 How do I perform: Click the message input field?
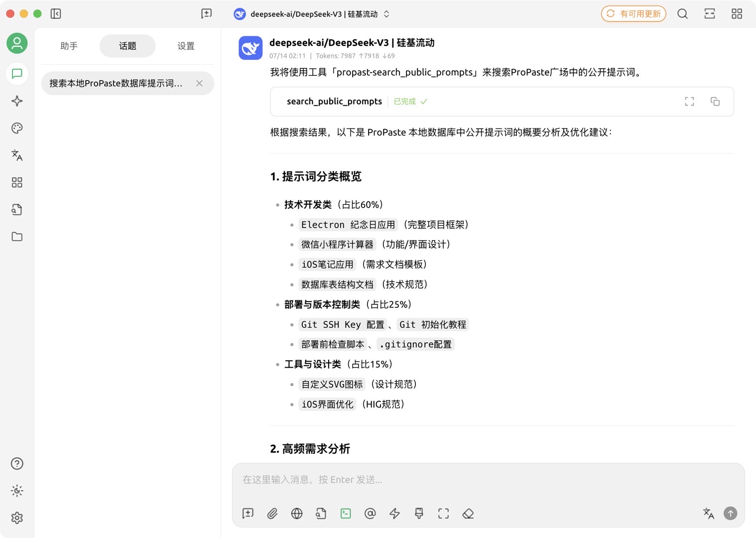[x=488, y=480]
